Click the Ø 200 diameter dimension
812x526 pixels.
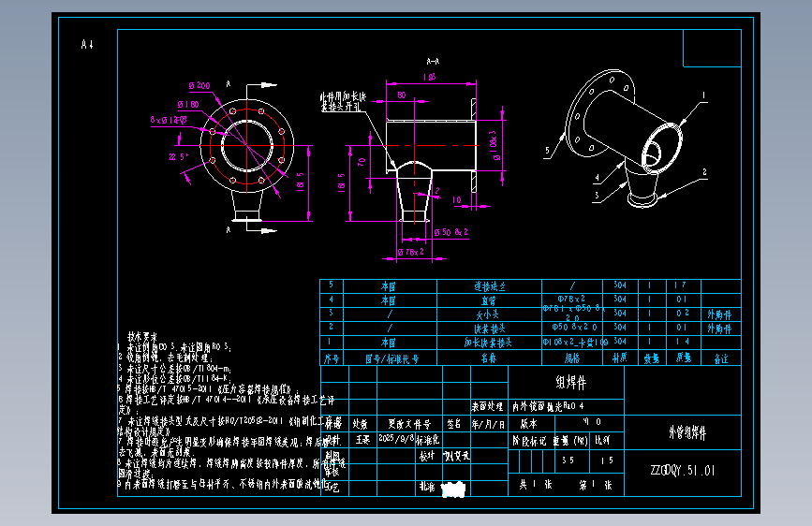(199, 85)
